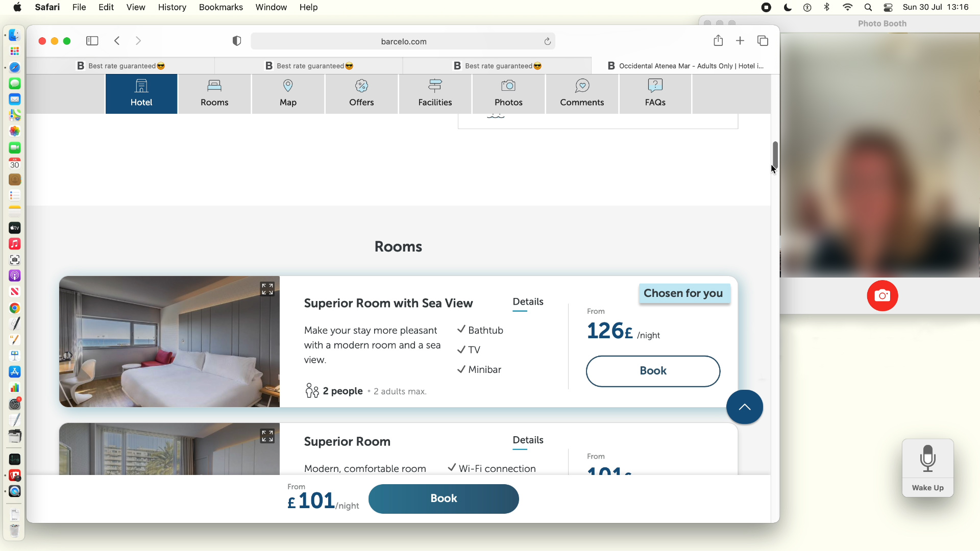Image resolution: width=980 pixels, height=551 pixels.
Task: Click the Safari page scrollbar thumb
Action: (775, 155)
